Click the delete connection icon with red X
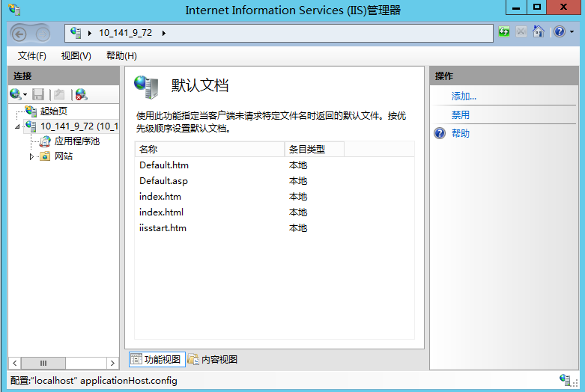The width and height of the screenshot is (585, 392). coord(81,94)
